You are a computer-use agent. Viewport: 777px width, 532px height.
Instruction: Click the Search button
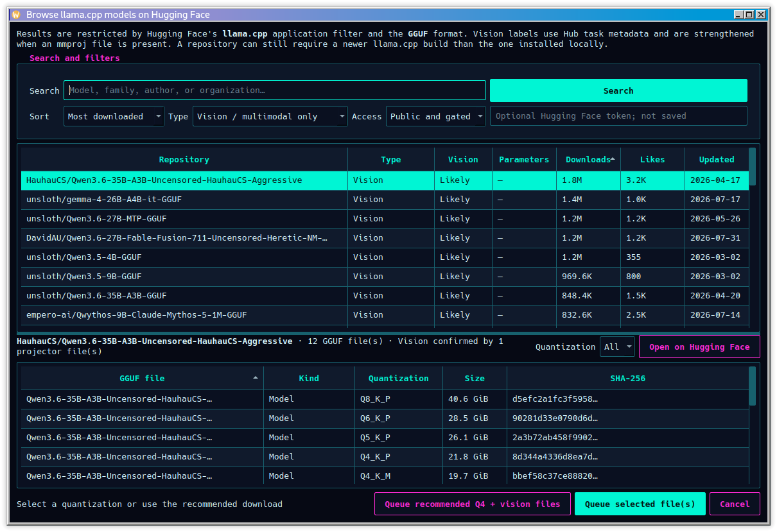(x=618, y=90)
